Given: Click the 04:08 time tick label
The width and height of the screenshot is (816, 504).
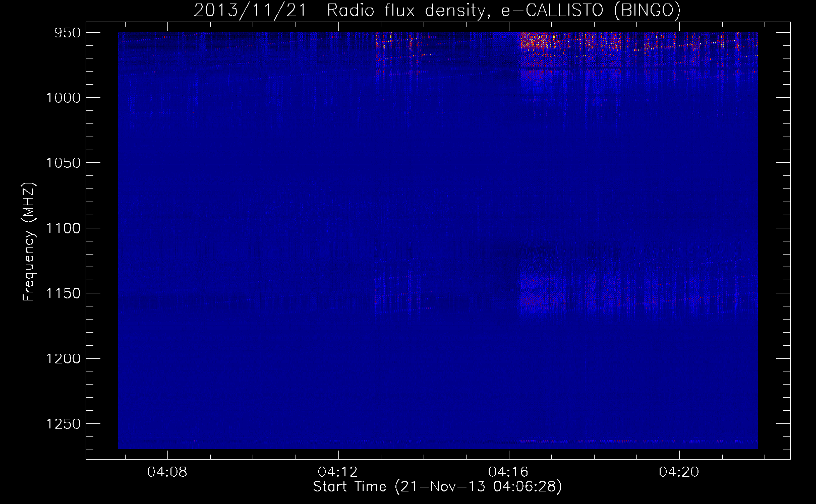Looking at the screenshot, I should point(167,472).
